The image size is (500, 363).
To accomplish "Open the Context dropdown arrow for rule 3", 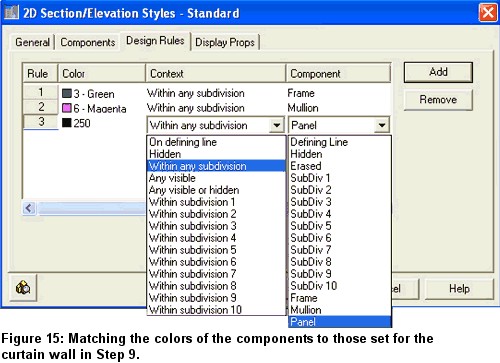I will click(276, 125).
